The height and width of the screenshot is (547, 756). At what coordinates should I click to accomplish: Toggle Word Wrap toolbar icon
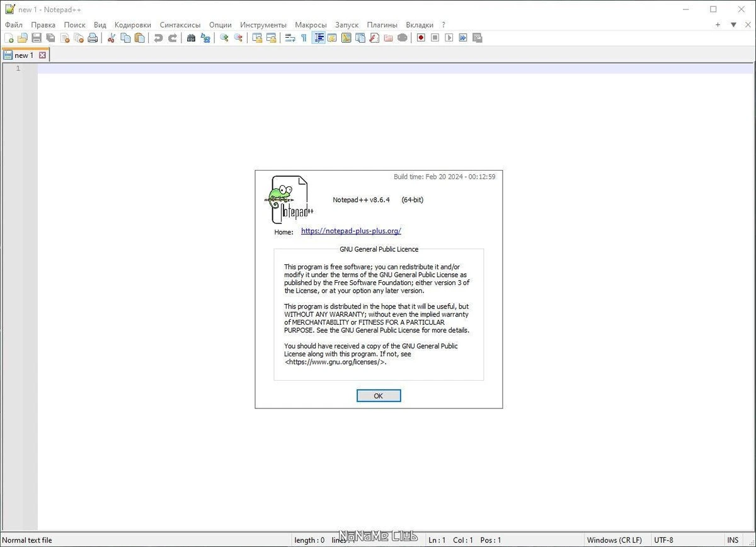pos(290,38)
